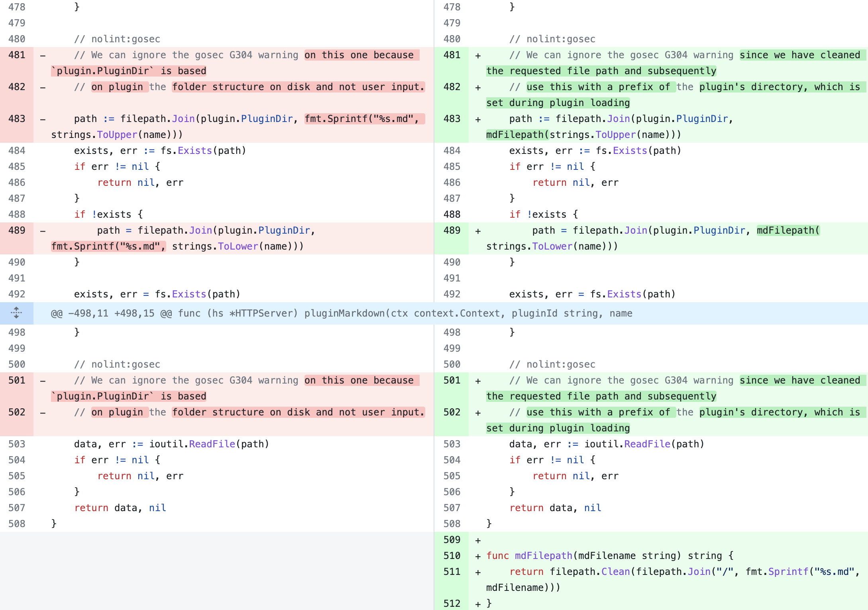
Task: Click the plus marker on right line 483
Action: tap(478, 119)
